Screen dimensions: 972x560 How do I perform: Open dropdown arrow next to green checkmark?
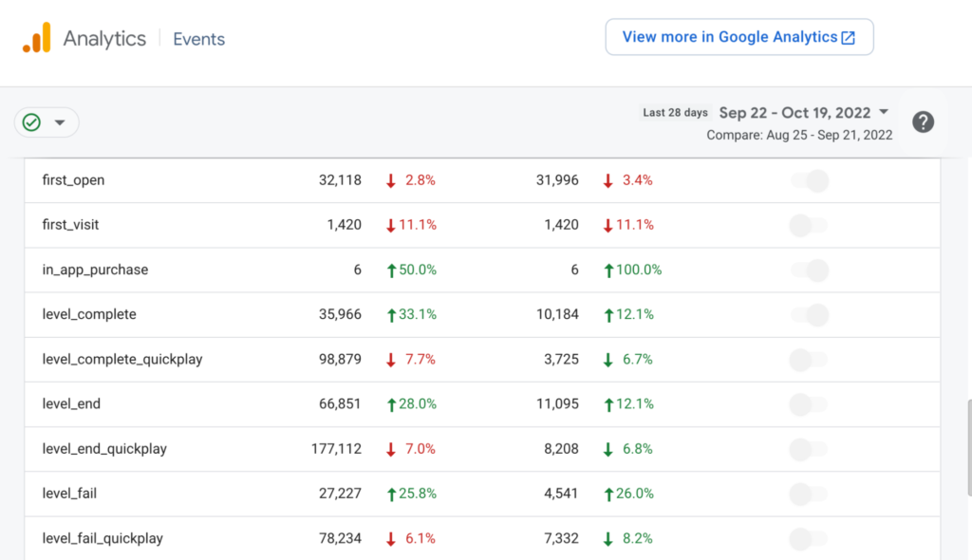(x=60, y=122)
